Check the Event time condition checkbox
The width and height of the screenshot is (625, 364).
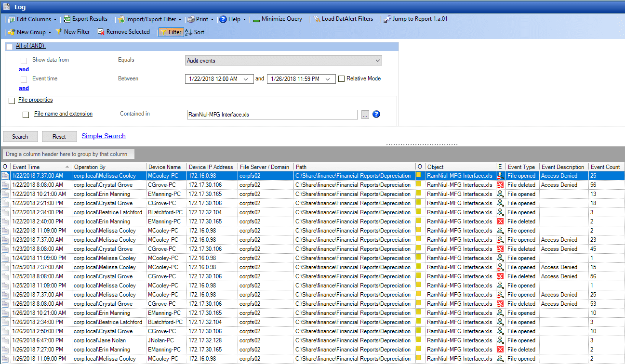pyautogui.click(x=24, y=79)
